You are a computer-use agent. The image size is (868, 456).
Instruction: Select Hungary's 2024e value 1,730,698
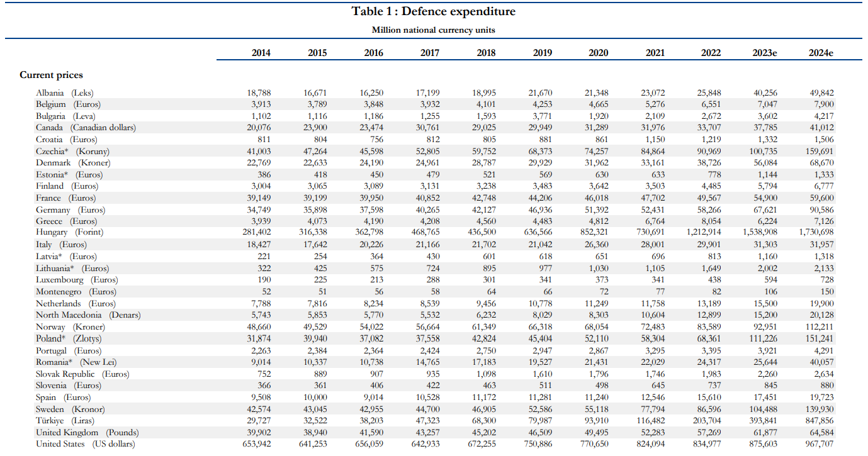(x=815, y=233)
